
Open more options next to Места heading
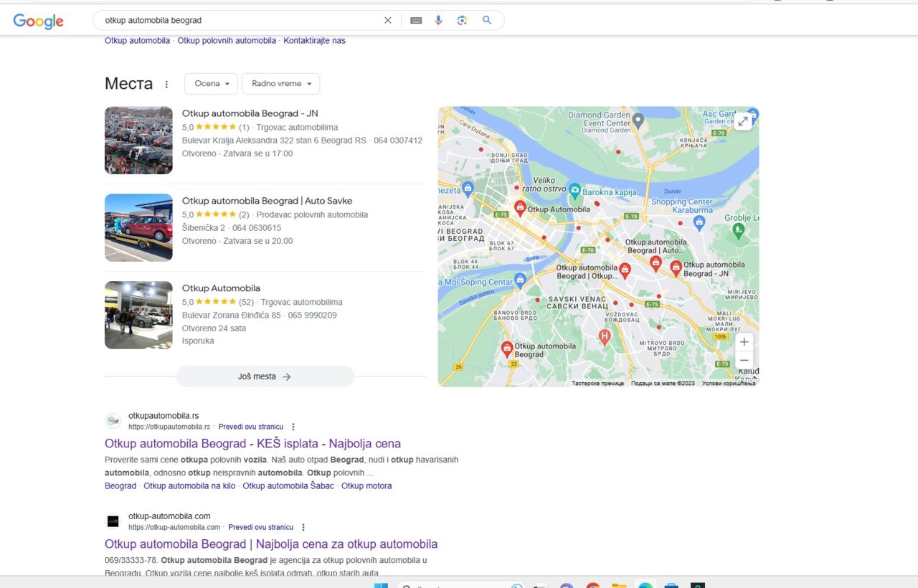point(166,84)
